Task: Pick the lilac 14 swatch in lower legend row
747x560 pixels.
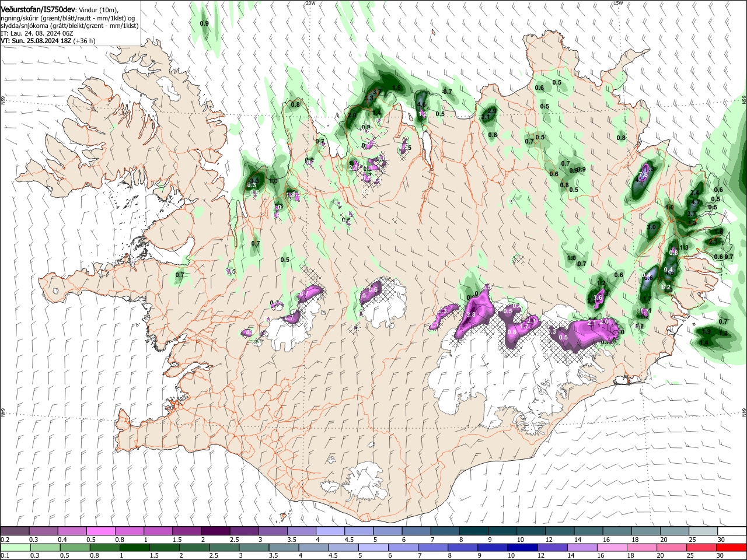Action: (x=581, y=547)
